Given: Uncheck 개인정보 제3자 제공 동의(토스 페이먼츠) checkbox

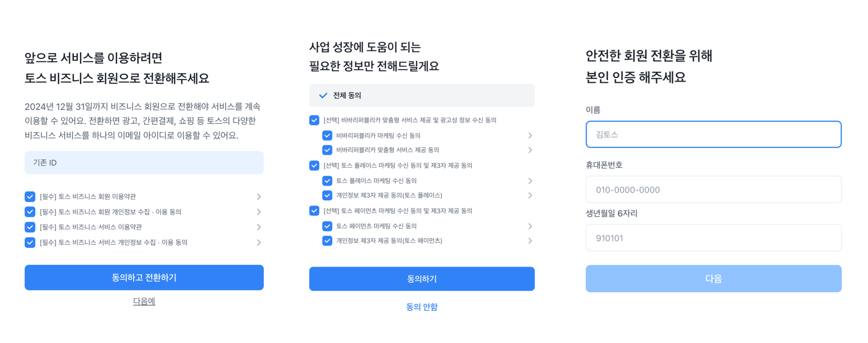Looking at the screenshot, I should pyautogui.click(x=327, y=241).
